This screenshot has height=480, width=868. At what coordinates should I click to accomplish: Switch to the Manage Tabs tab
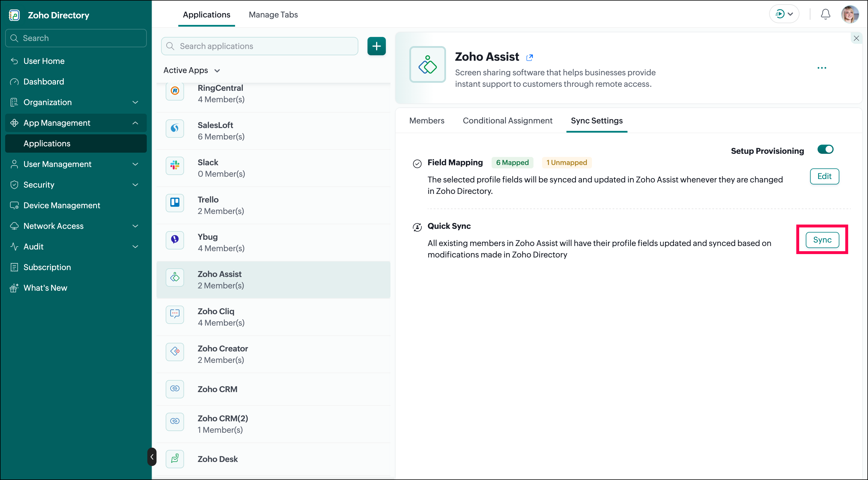pyautogui.click(x=273, y=15)
